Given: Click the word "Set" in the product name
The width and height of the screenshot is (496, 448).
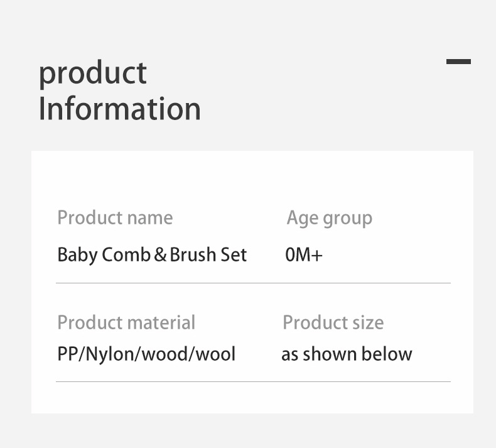Looking at the screenshot, I should pyautogui.click(x=234, y=254).
